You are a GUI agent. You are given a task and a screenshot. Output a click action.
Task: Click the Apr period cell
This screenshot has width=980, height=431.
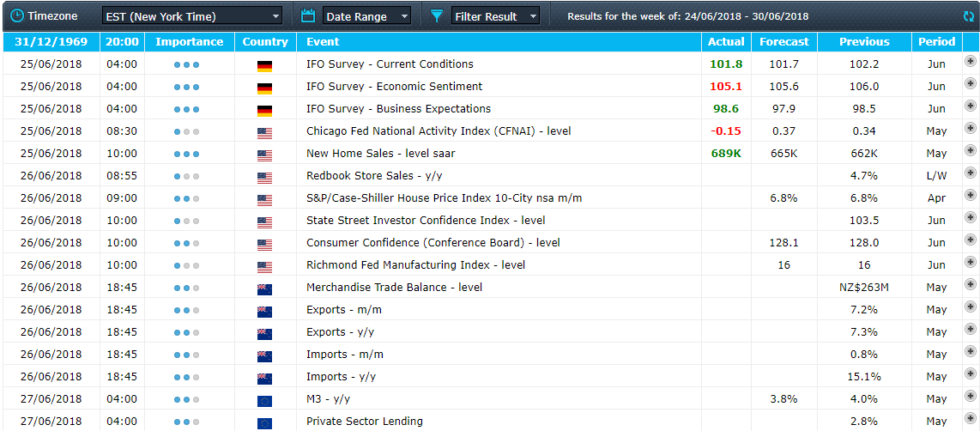coord(936,197)
